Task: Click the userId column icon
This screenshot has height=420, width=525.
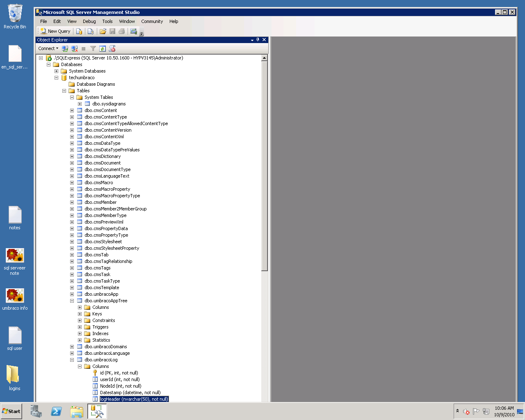Action: tap(95, 379)
